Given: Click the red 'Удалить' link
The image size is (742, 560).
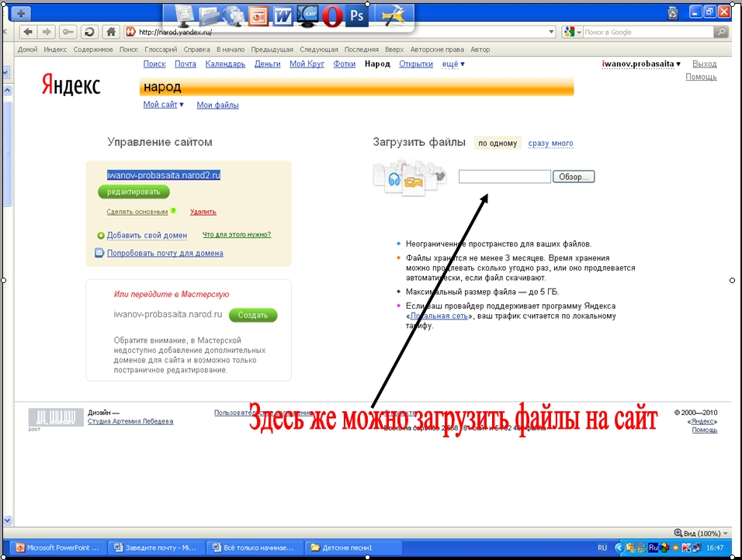Looking at the screenshot, I should 203,212.
